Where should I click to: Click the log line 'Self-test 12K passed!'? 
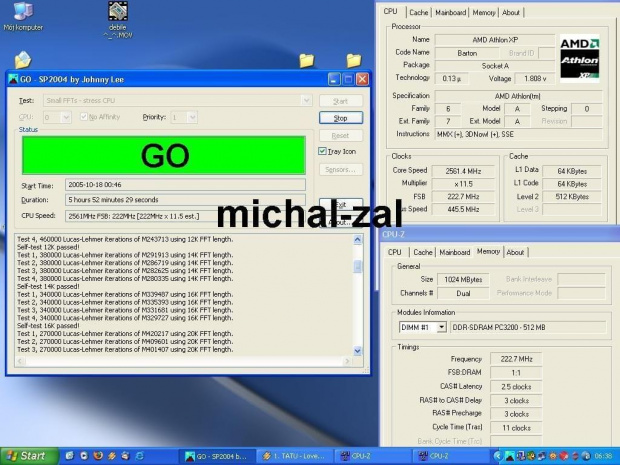tap(48, 247)
